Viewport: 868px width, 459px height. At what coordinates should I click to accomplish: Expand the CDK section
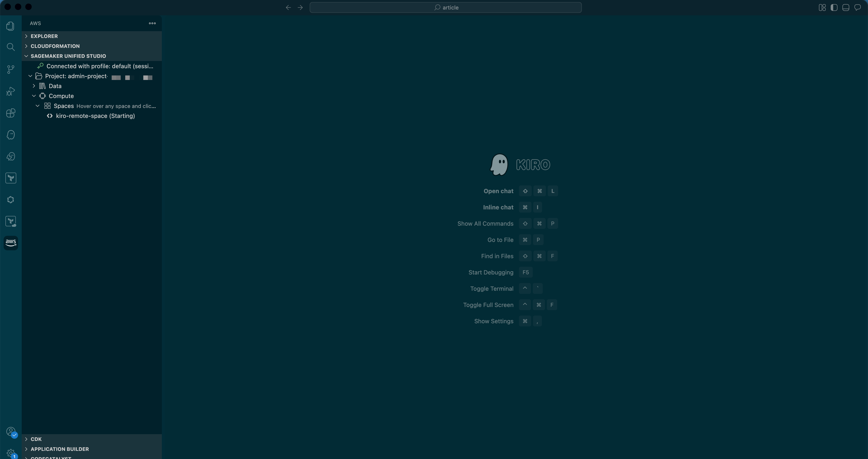pyautogui.click(x=92, y=439)
